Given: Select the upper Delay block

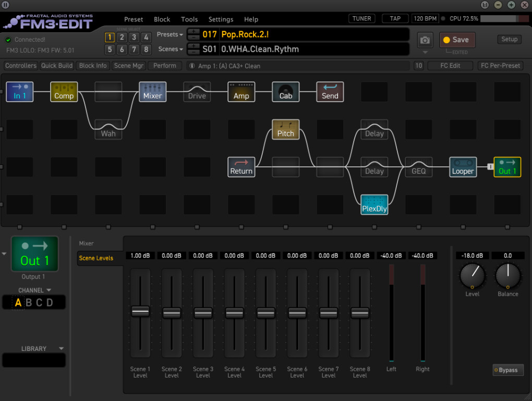Looking at the screenshot, I should [x=374, y=129].
